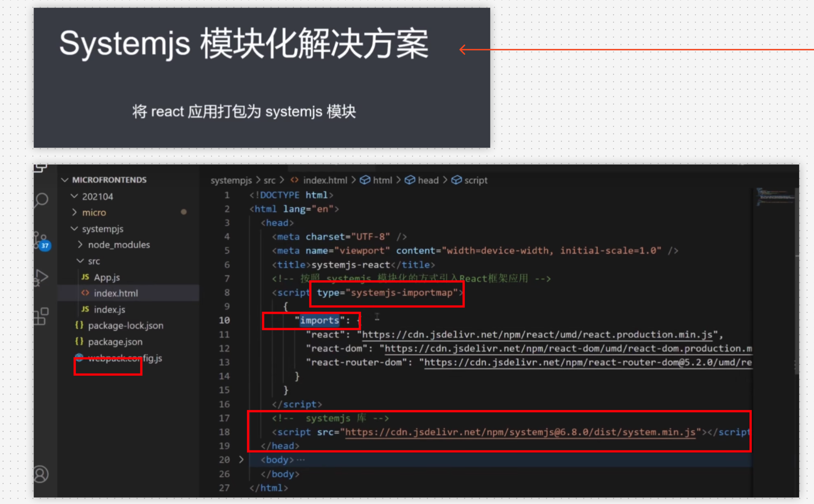
Task: Click the slide title Systemjs 模块化解决方案
Action: 244,44
